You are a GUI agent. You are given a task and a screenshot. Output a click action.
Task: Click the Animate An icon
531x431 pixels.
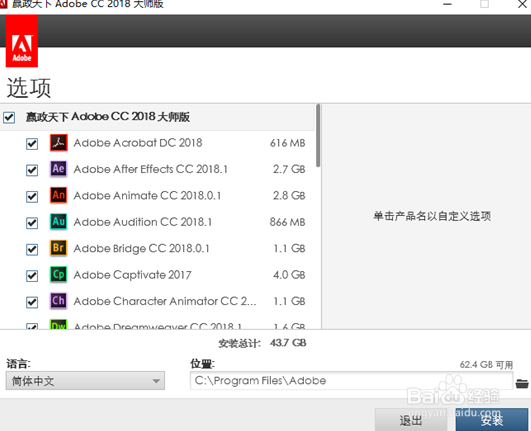59,195
